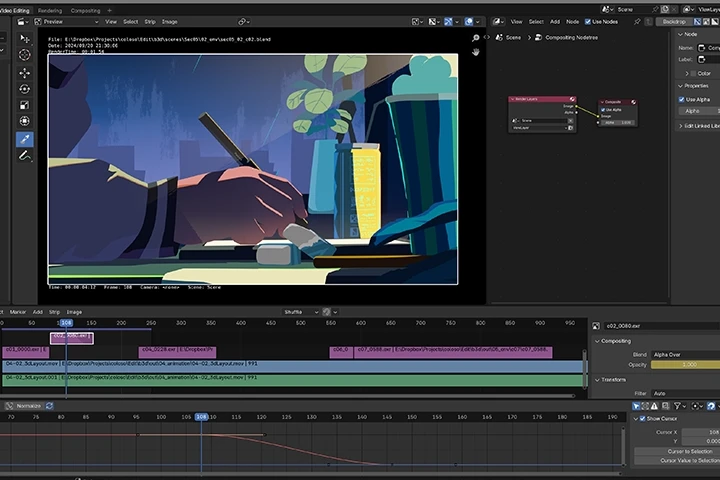Select the Rotate tool in the preview toolbar
720x480 pixels.
pyautogui.click(x=24, y=89)
